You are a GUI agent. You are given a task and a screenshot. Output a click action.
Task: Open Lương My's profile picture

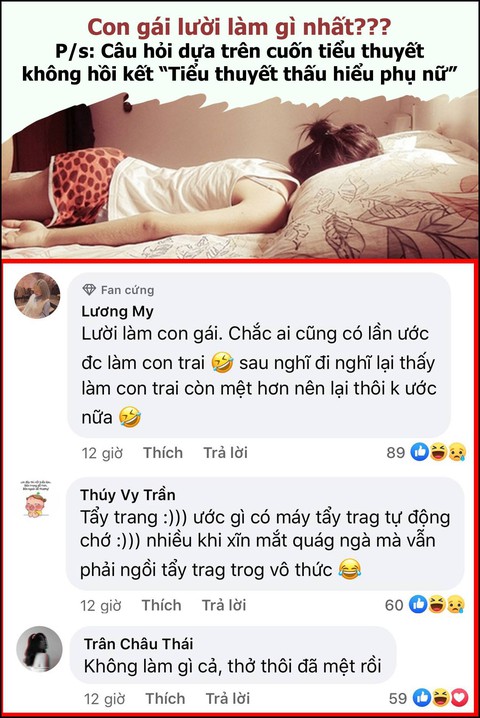(37, 295)
